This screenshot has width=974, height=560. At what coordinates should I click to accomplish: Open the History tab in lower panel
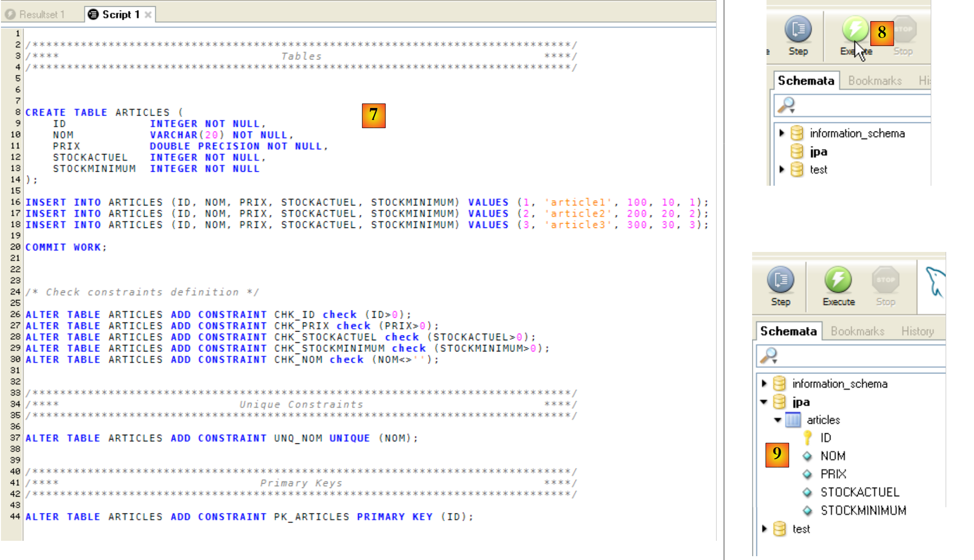click(x=917, y=331)
